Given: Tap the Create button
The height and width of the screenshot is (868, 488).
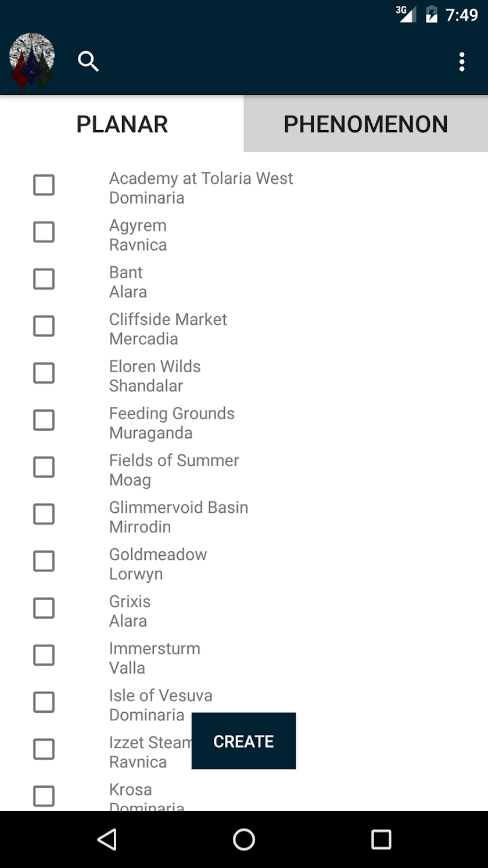Looking at the screenshot, I should (x=243, y=741).
